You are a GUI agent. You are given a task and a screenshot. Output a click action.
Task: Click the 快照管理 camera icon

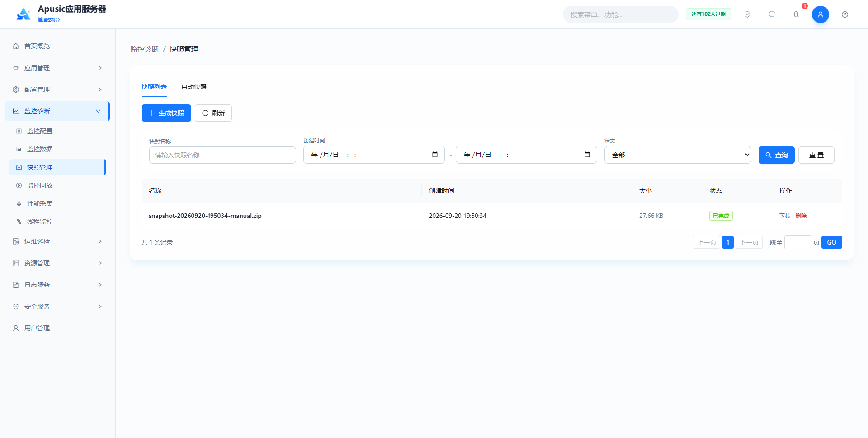click(19, 167)
